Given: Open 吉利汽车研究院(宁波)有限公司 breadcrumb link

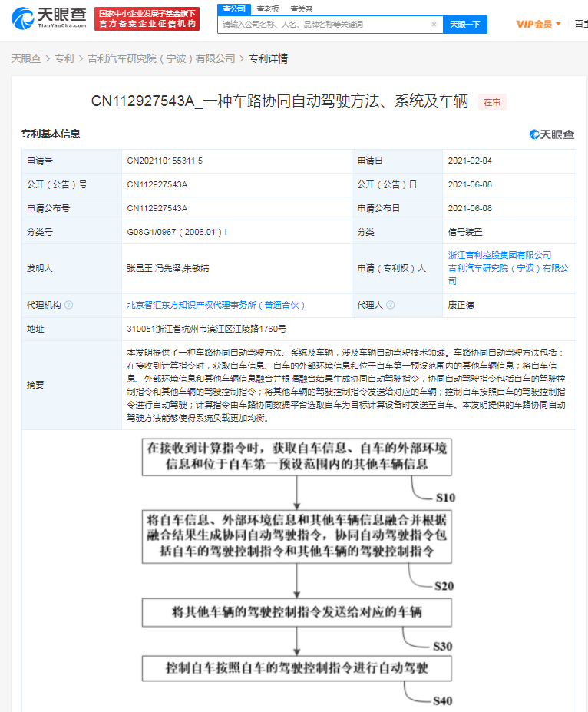Looking at the screenshot, I should tap(161, 58).
